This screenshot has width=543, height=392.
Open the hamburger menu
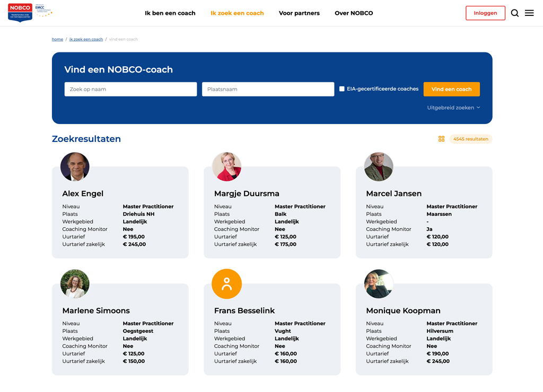(529, 13)
